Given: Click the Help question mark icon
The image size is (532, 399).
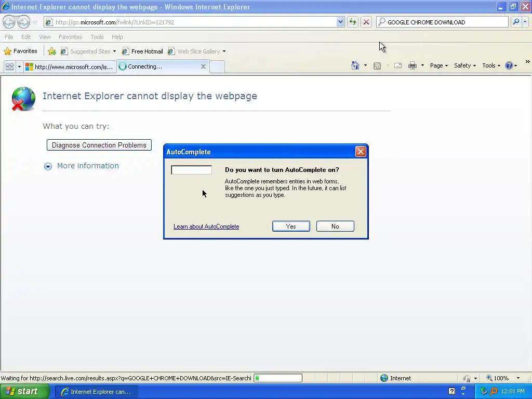Looking at the screenshot, I should pos(509,65).
